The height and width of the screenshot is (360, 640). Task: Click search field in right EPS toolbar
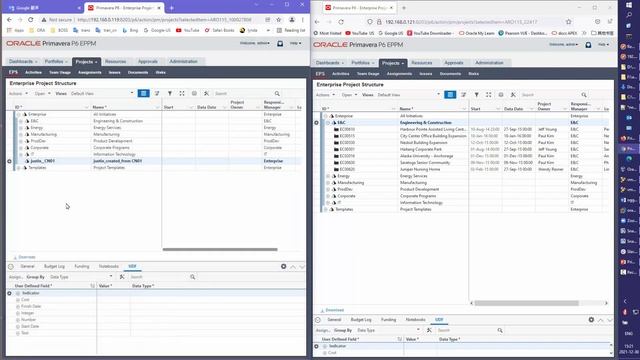pyautogui.click(x=550, y=95)
